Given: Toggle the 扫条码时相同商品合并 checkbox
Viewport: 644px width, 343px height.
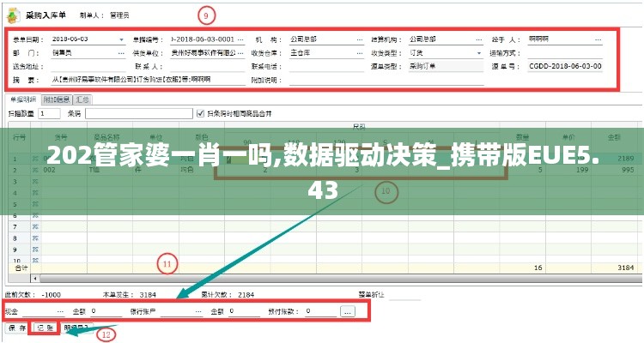Looking at the screenshot, I should click(x=200, y=112).
